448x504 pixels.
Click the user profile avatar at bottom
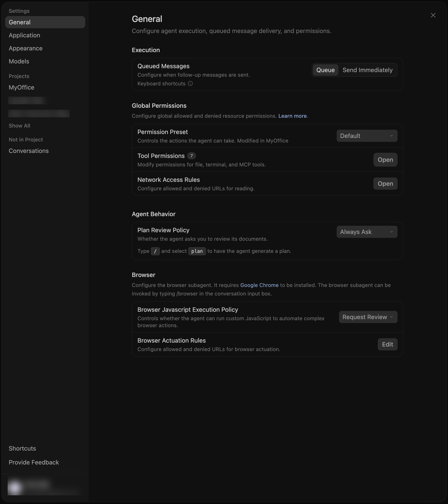pyautogui.click(x=15, y=488)
